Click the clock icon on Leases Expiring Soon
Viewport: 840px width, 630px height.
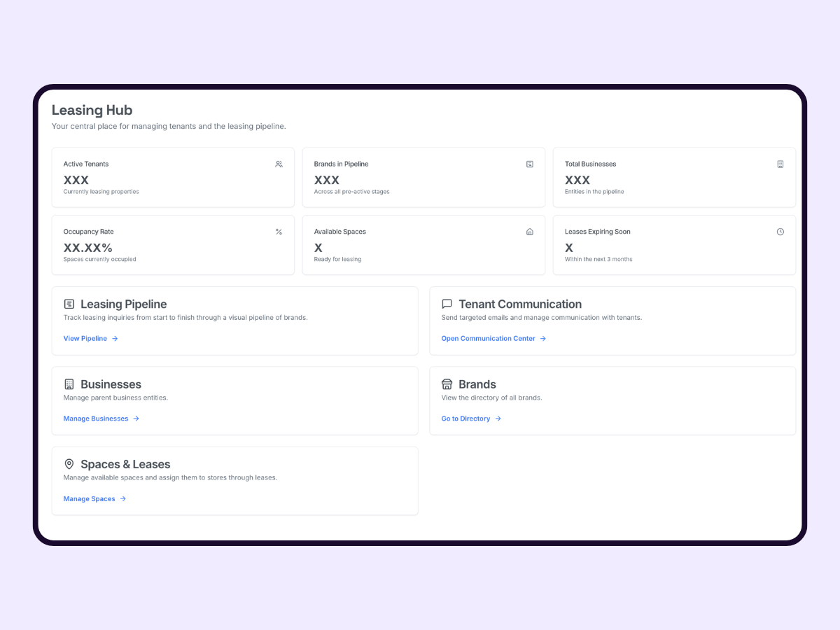[780, 231]
